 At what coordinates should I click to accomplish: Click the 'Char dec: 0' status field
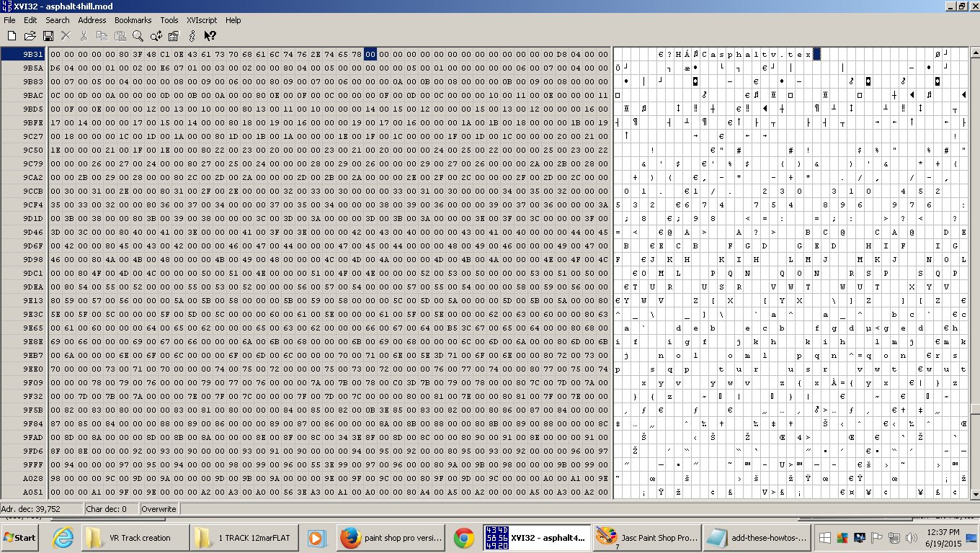[x=110, y=508]
